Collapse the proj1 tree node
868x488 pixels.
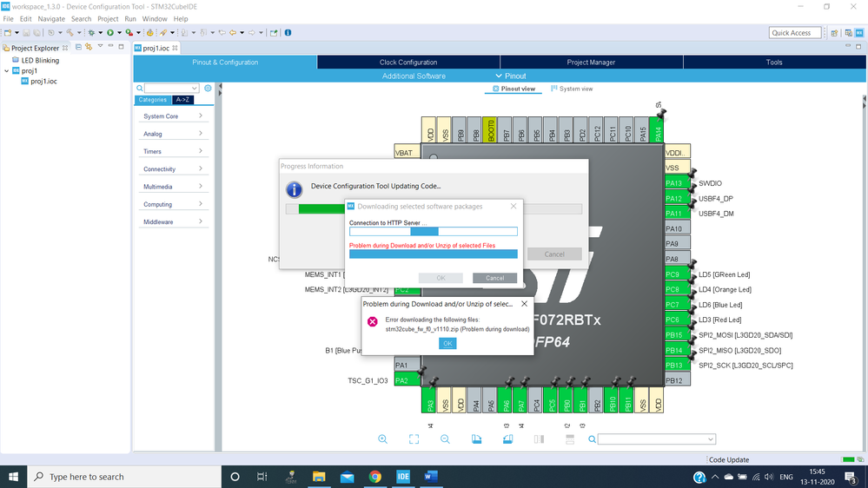pos(7,71)
